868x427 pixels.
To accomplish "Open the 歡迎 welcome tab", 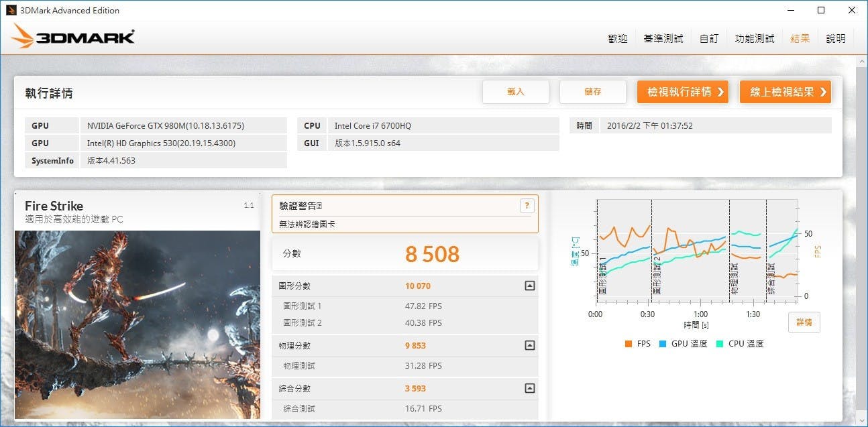I will click(x=617, y=39).
